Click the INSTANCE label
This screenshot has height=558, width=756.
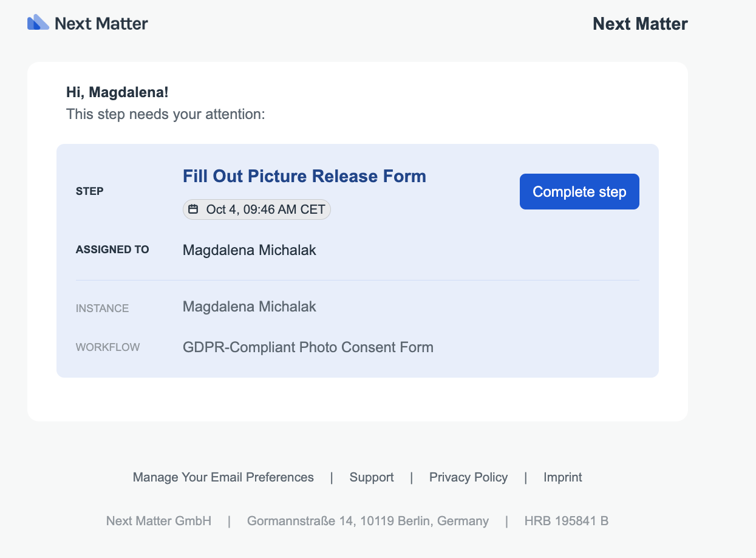[x=102, y=308]
